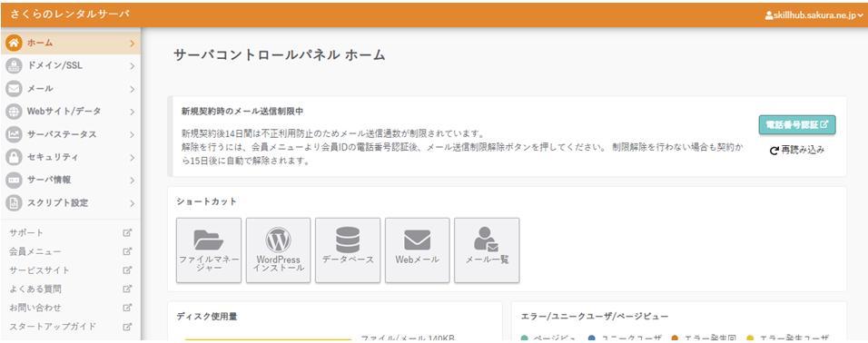The width and height of the screenshot is (868, 343).
Task: Open the サービスサイト link
Action: [x=40, y=270]
